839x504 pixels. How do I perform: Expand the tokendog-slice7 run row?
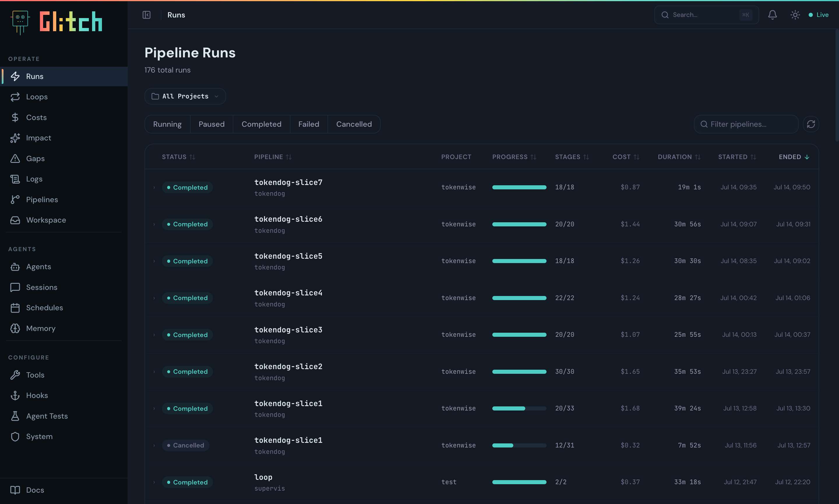154,188
